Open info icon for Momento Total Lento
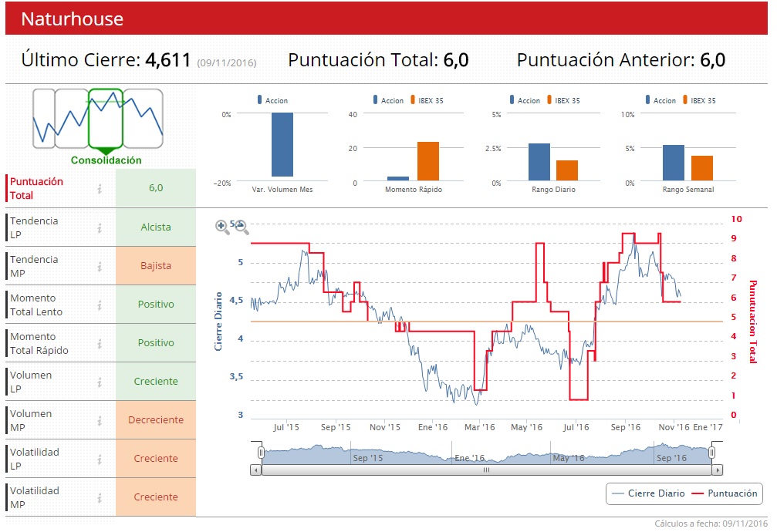 pyautogui.click(x=100, y=305)
